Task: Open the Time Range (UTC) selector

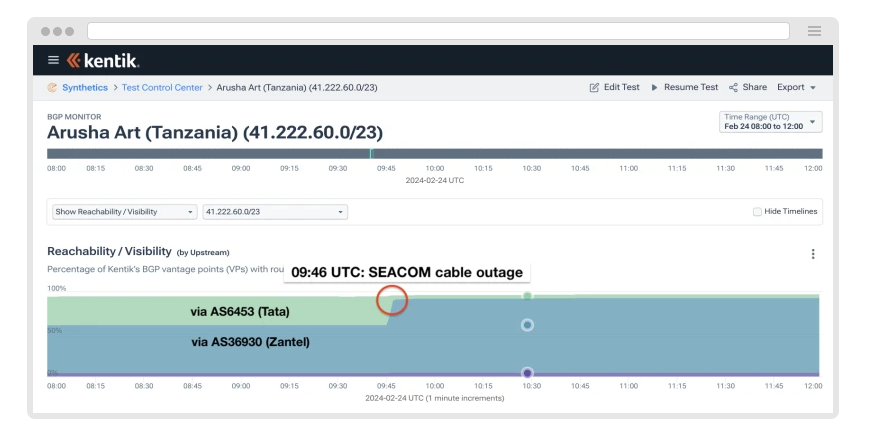Action: [x=770, y=122]
